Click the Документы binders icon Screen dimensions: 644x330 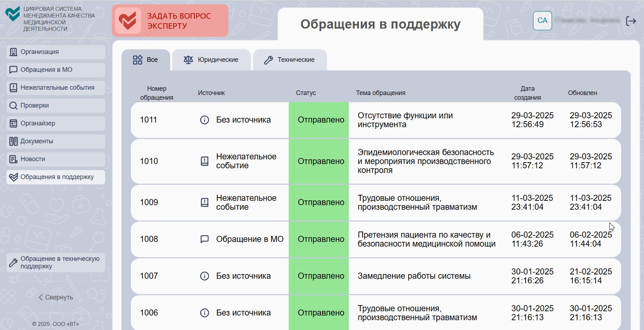click(13, 141)
